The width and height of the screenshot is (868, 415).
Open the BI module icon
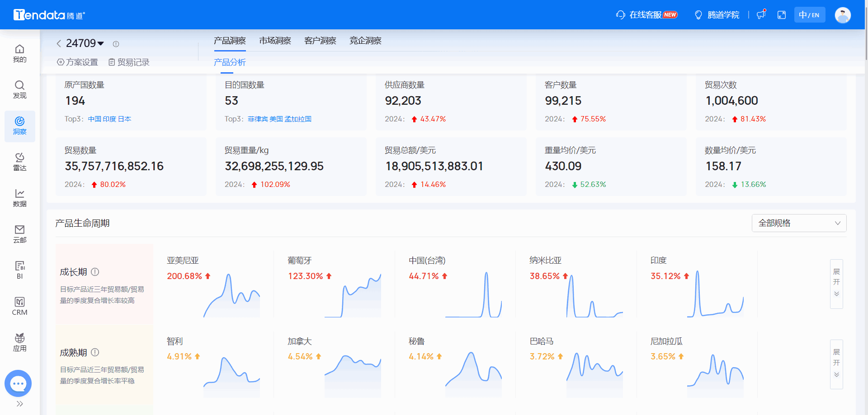click(x=19, y=270)
